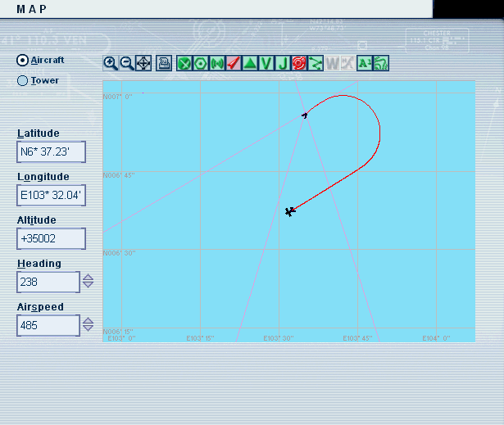Click the Altitude label
Screen dimensions: 504x425
(37, 220)
